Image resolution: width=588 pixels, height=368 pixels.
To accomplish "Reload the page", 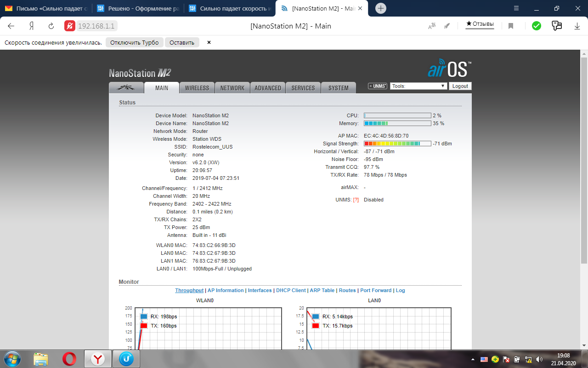I will 51,26.
